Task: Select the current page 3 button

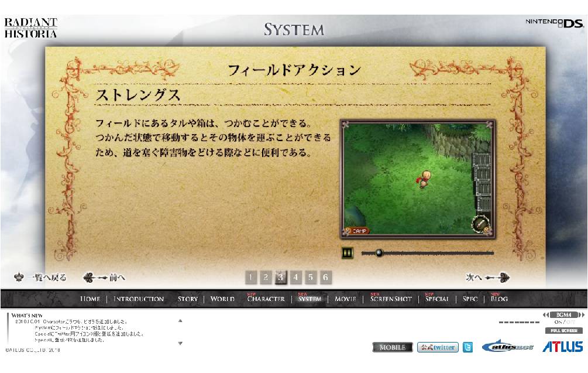Action: [x=280, y=278]
